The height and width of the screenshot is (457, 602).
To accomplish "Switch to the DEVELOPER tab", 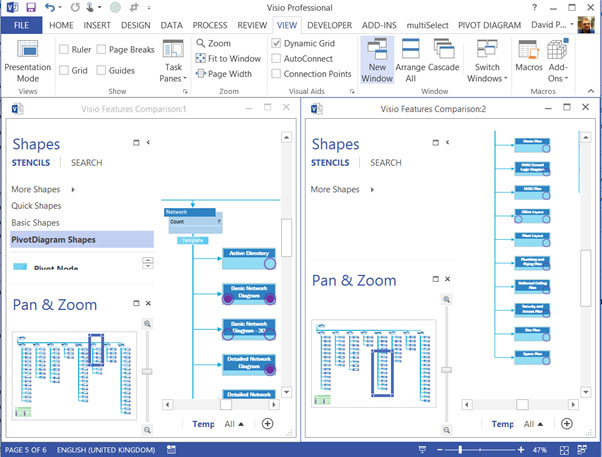I will point(329,25).
